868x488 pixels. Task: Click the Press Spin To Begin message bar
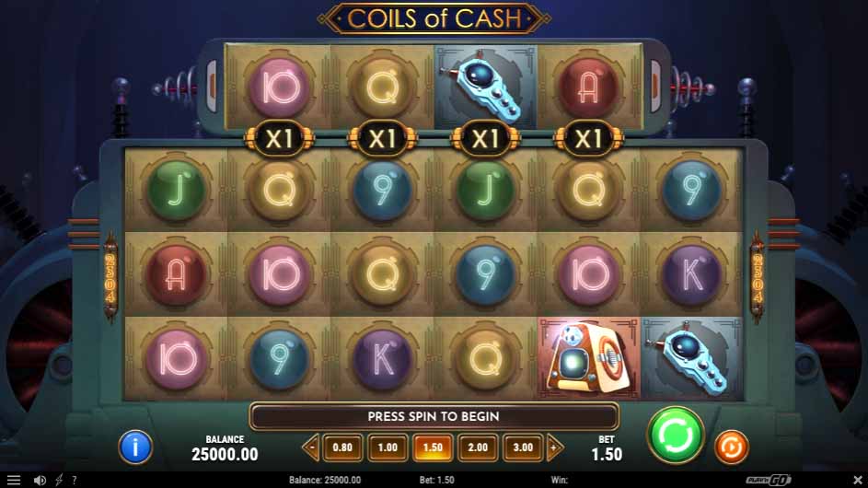point(434,416)
